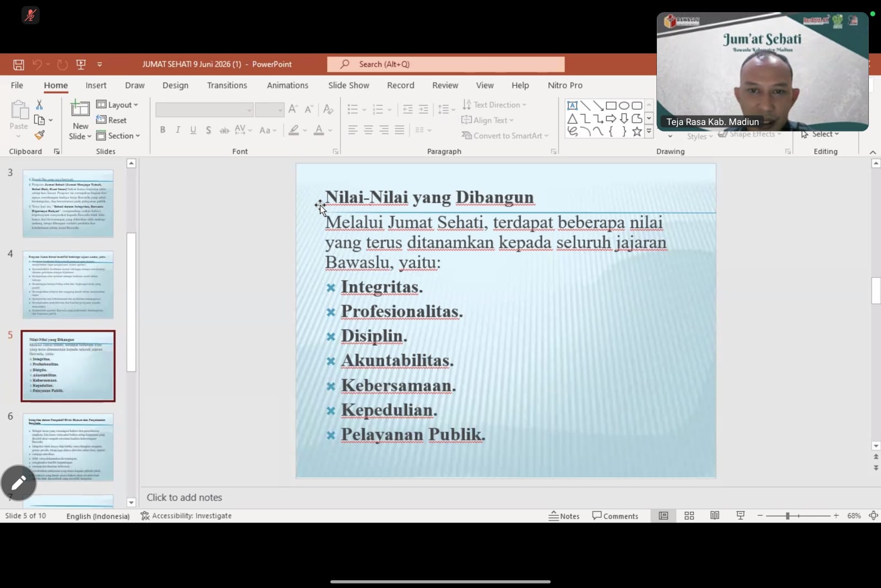Screen dimensions: 881x588
Task: Click the zoom slider in status bar
Action: point(798,516)
